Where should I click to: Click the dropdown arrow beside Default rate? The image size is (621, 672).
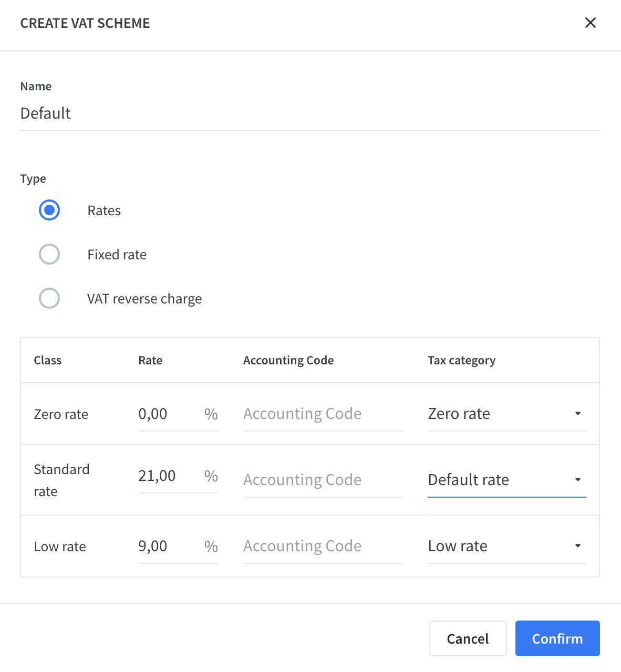point(578,480)
